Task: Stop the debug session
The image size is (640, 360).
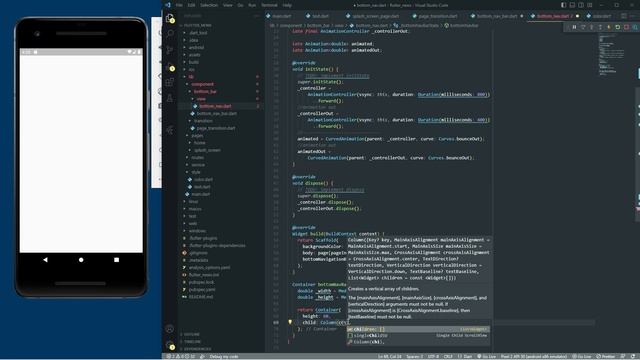Action: pos(627,27)
